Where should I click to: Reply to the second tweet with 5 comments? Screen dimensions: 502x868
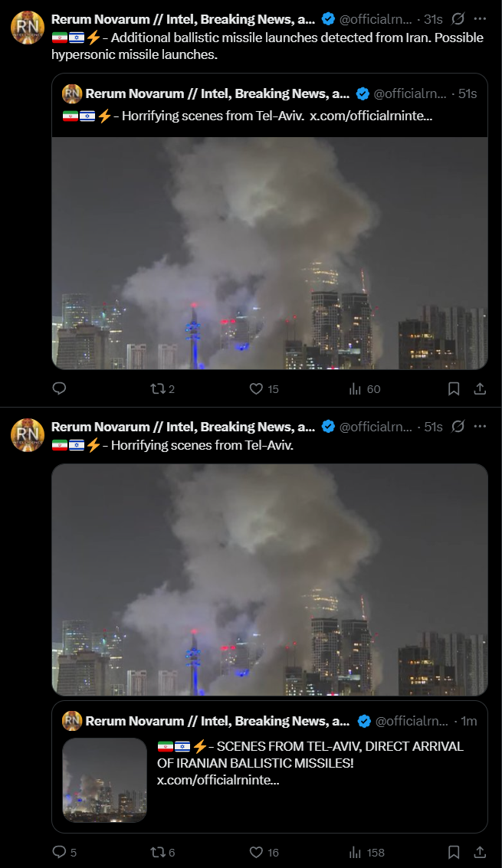coord(64,852)
